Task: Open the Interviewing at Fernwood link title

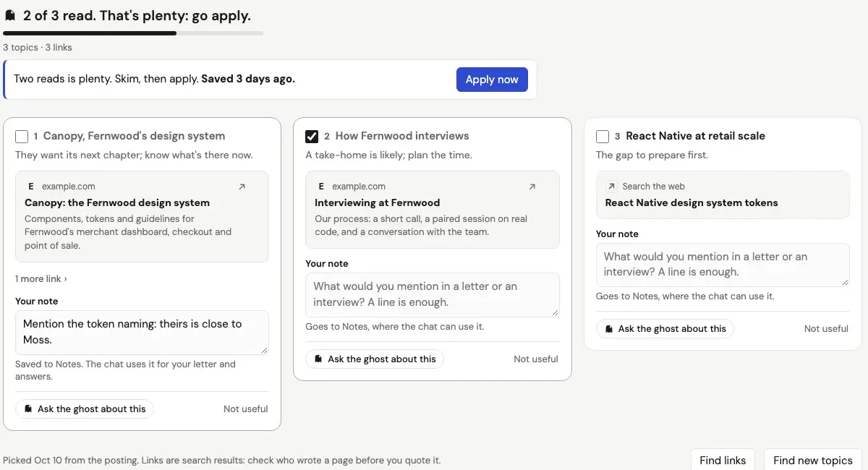Action: point(378,203)
